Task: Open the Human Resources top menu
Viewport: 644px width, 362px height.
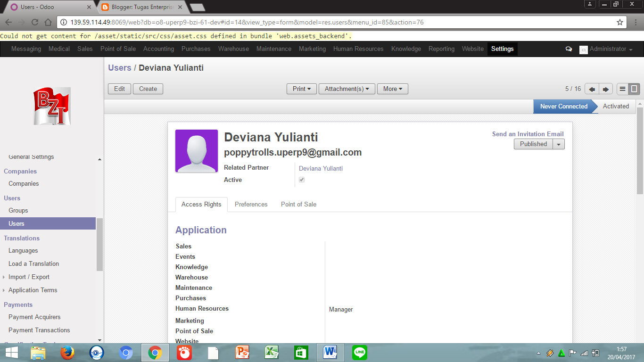Action: coord(358,49)
